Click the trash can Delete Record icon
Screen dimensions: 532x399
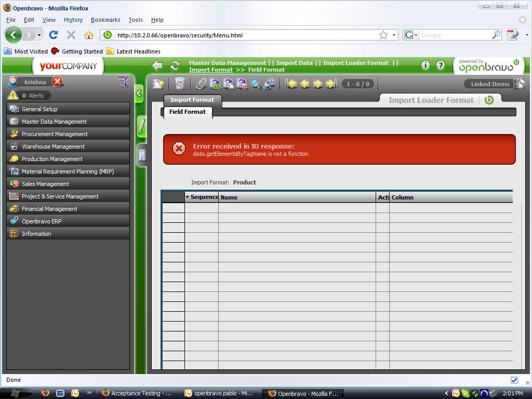pos(180,84)
